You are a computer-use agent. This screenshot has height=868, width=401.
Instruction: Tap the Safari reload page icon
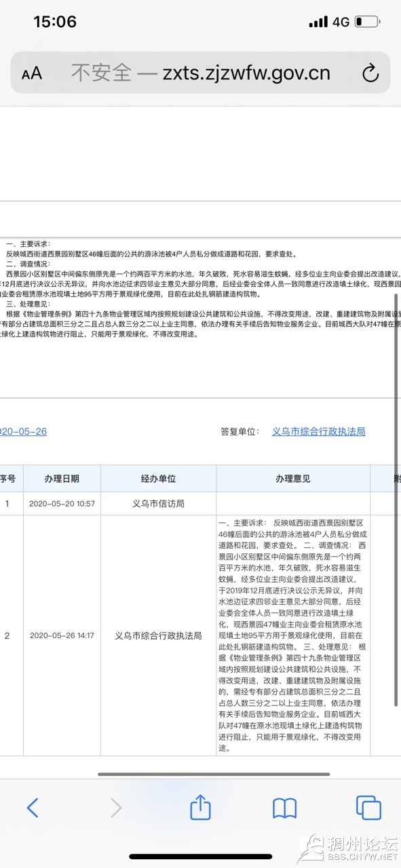coord(370,73)
